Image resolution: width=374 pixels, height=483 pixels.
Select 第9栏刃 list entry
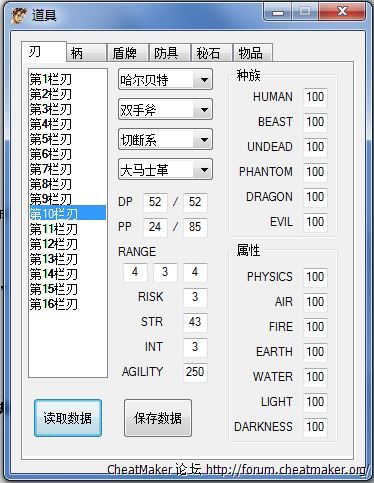point(68,199)
